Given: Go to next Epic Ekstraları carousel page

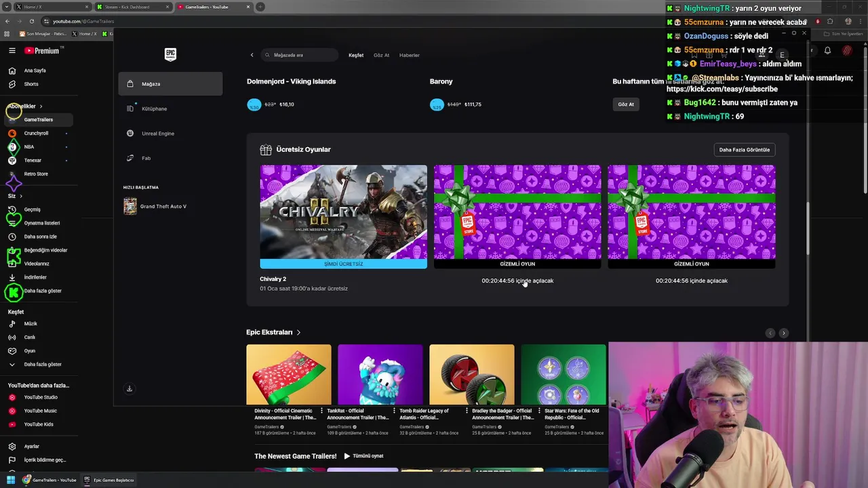Looking at the screenshot, I should [783, 333].
